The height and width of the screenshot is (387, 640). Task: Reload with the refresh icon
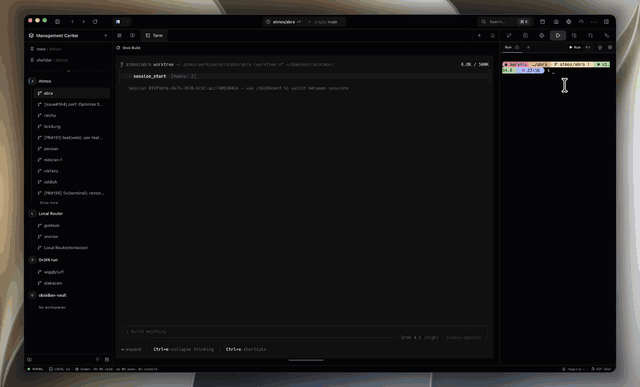pyautogui.click(x=95, y=22)
